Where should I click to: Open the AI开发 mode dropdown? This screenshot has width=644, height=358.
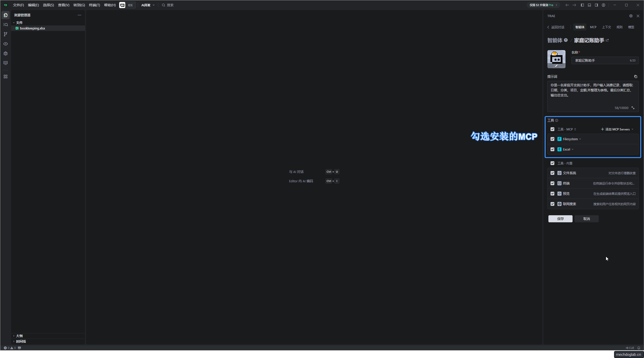pyautogui.click(x=148, y=5)
